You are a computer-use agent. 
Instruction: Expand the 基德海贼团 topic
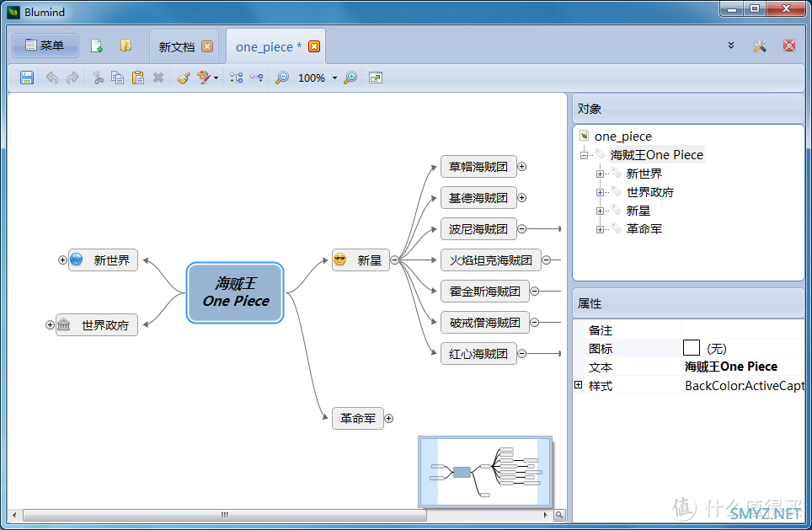(x=522, y=198)
